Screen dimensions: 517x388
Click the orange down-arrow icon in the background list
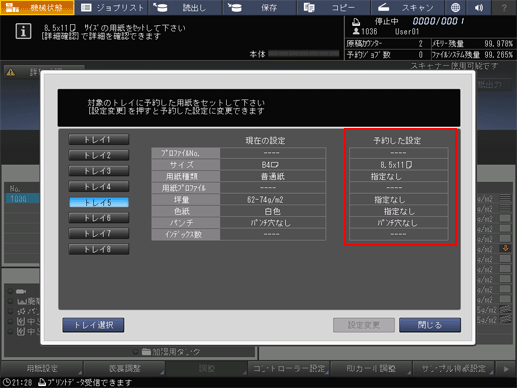(x=505, y=248)
